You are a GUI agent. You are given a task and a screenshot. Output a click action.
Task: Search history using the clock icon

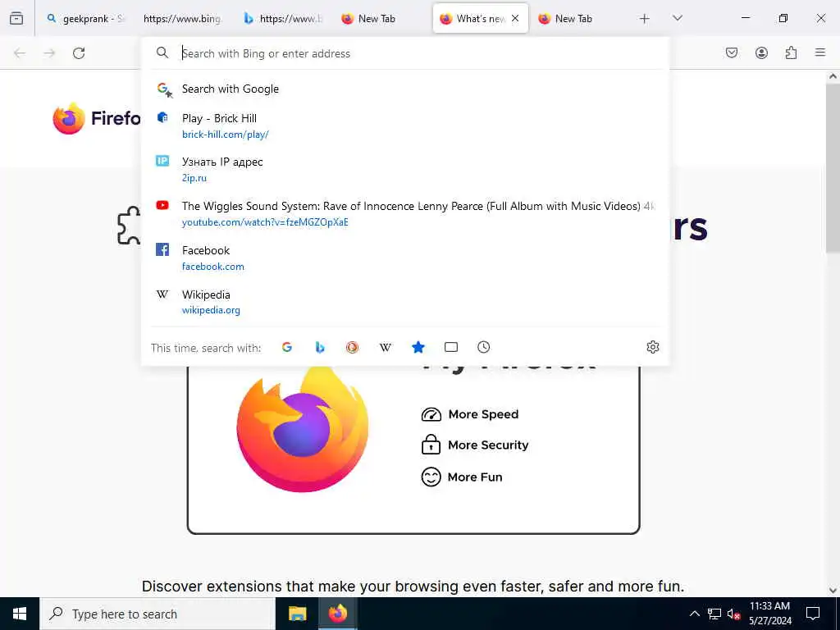484,347
